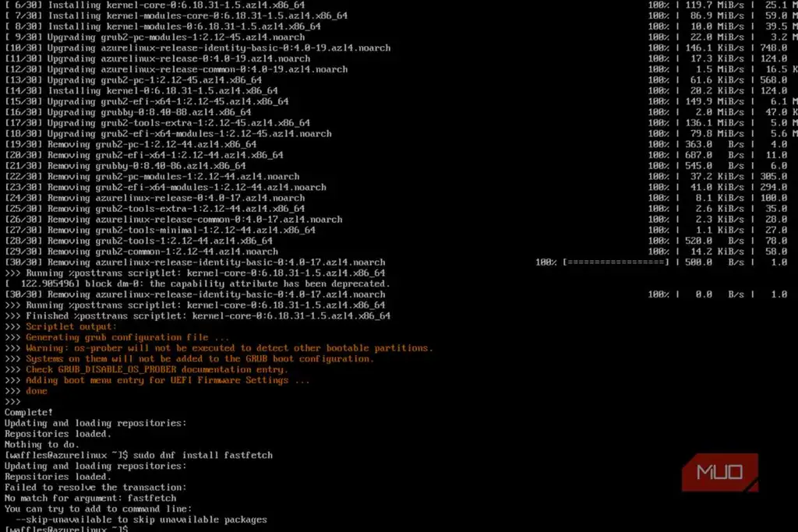
Task: Select 'No match for argument: fastfetch' line
Action: pyautogui.click(x=90, y=498)
